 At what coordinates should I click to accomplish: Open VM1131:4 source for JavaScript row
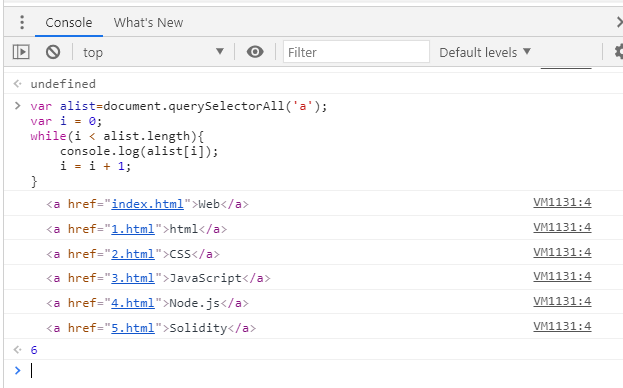click(x=562, y=276)
